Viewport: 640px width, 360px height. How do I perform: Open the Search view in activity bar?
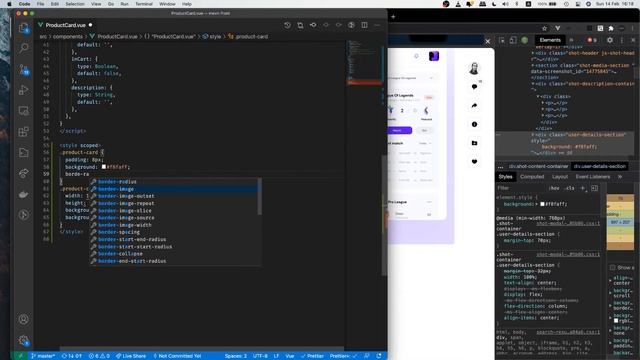(24, 48)
